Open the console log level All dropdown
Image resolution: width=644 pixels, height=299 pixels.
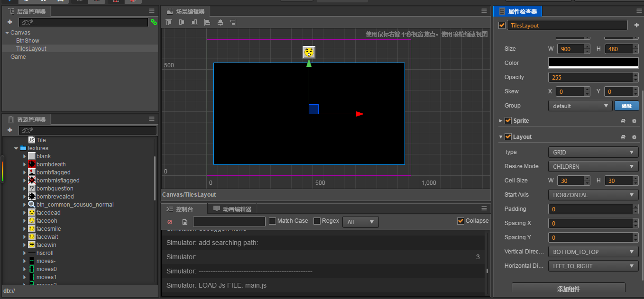(360, 222)
